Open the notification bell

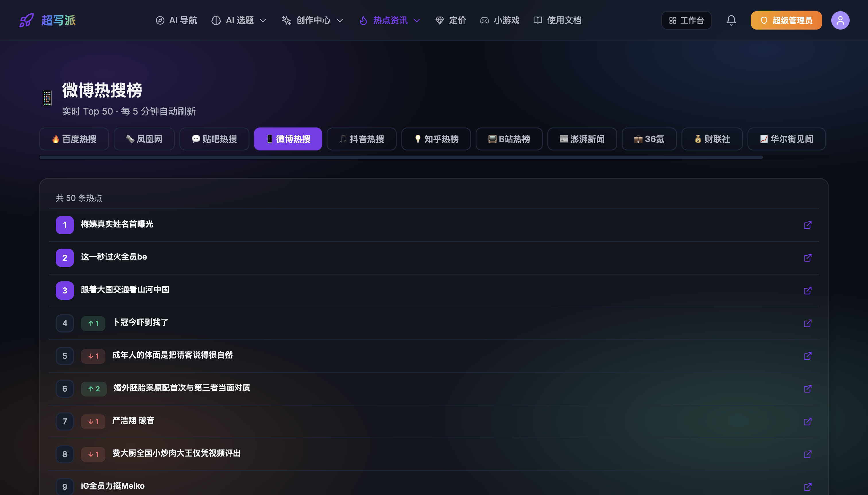coord(731,20)
